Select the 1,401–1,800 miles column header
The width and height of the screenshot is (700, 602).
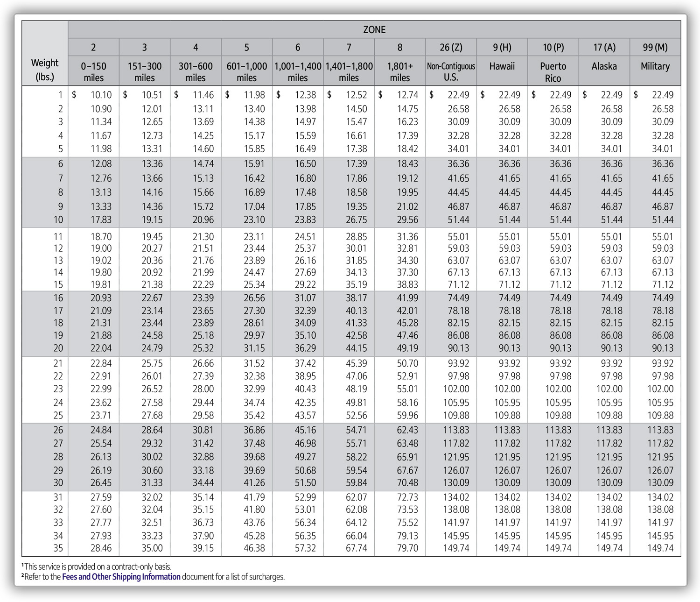pyautogui.click(x=349, y=71)
